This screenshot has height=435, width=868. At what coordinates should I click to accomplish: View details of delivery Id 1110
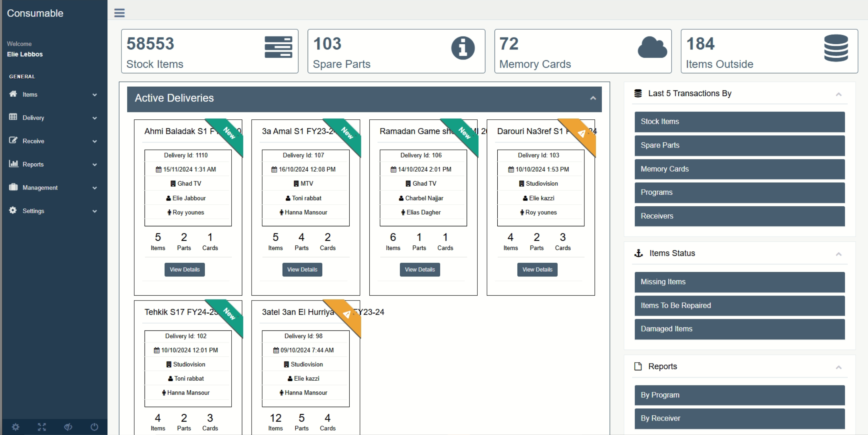(x=184, y=270)
